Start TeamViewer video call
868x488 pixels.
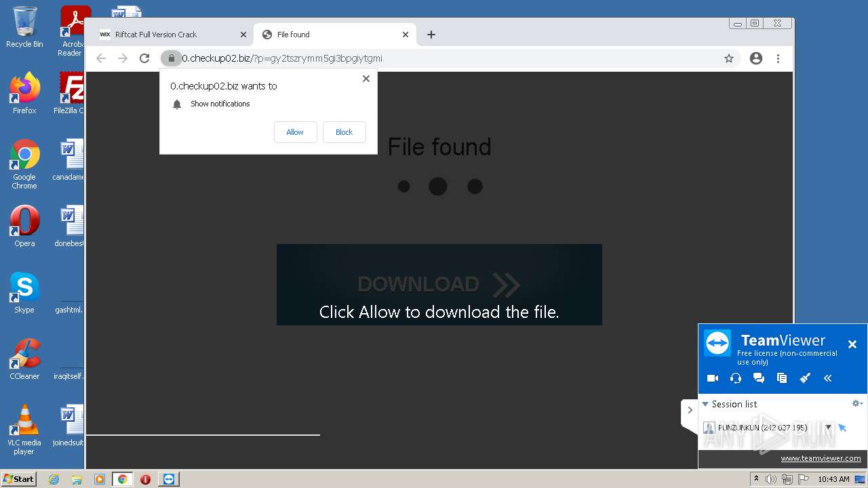click(x=713, y=378)
